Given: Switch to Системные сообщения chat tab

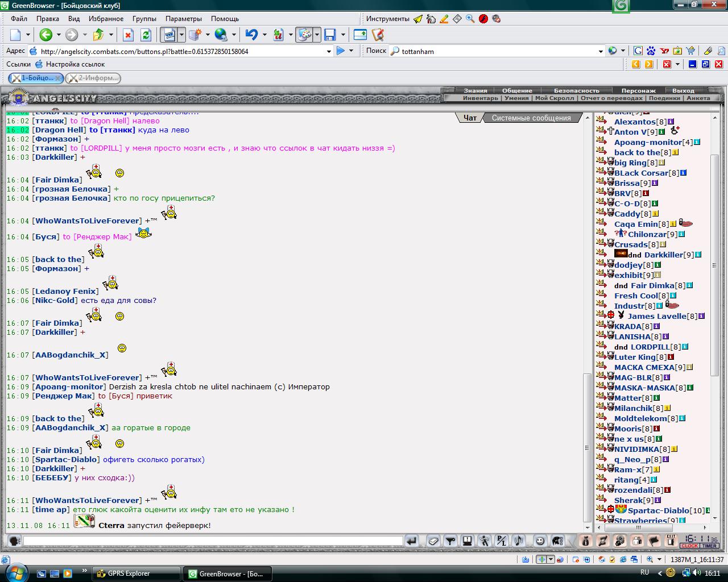Looking at the screenshot, I should pyautogui.click(x=531, y=118).
